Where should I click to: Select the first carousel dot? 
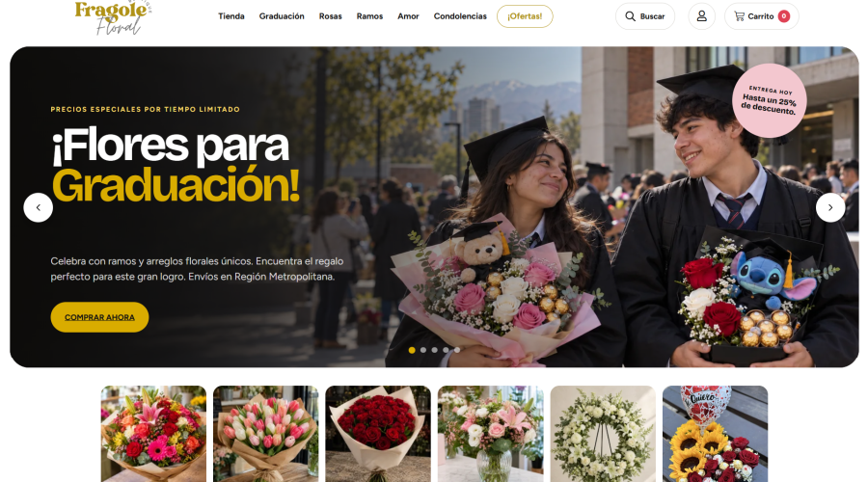(412, 350)
